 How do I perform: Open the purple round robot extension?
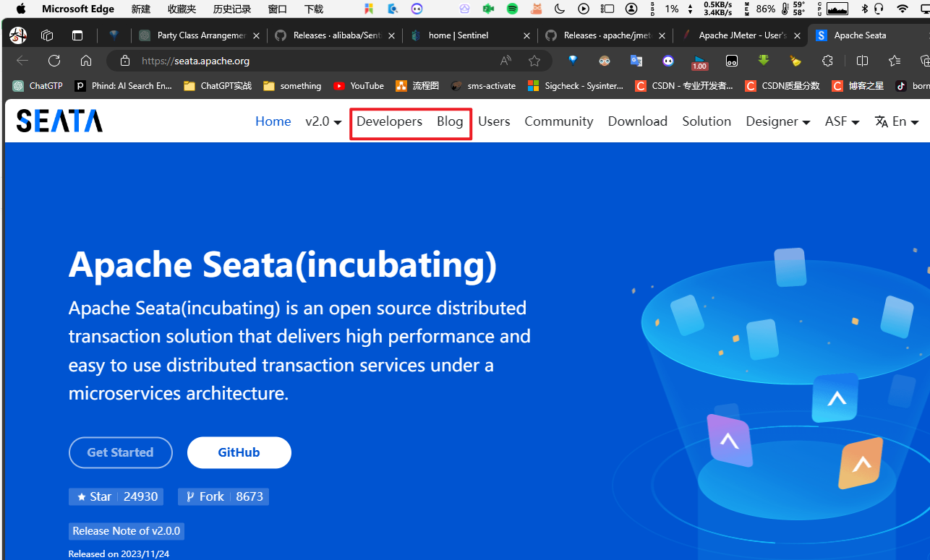668,61
